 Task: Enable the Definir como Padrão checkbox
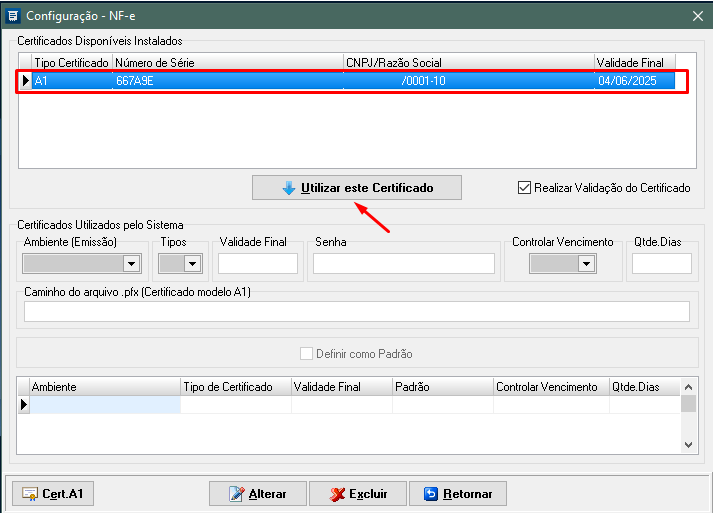307,354
